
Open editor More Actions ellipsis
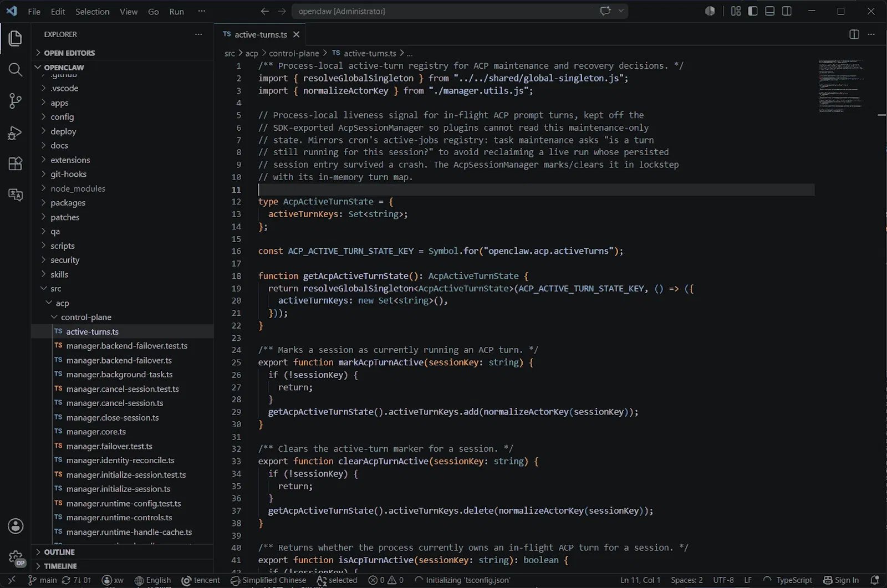coord(871,34)
